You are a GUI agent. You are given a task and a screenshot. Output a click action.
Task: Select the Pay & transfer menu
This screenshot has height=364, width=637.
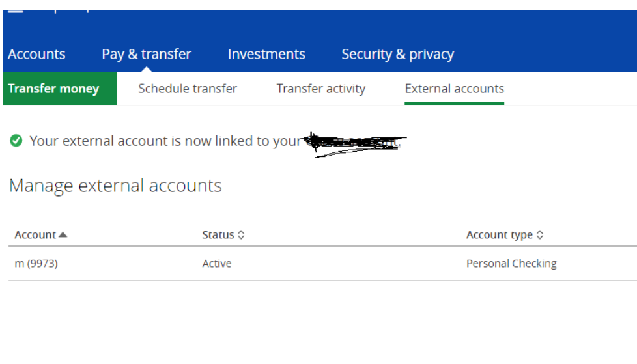(x=147, y=54)
